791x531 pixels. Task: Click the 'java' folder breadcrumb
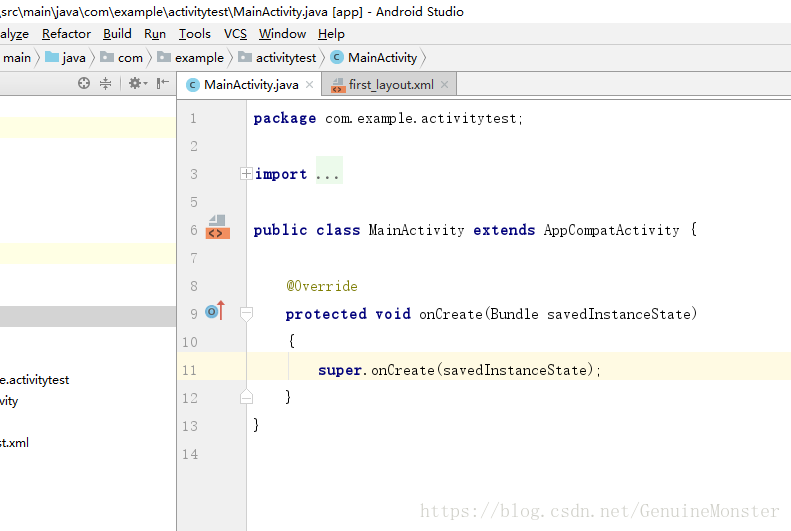[66, 58]
